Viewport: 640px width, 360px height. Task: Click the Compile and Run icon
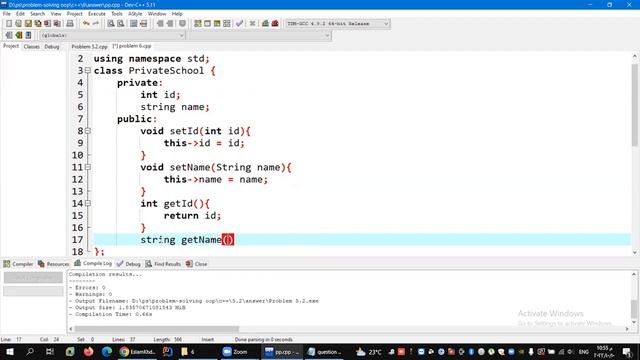[217, 24]
